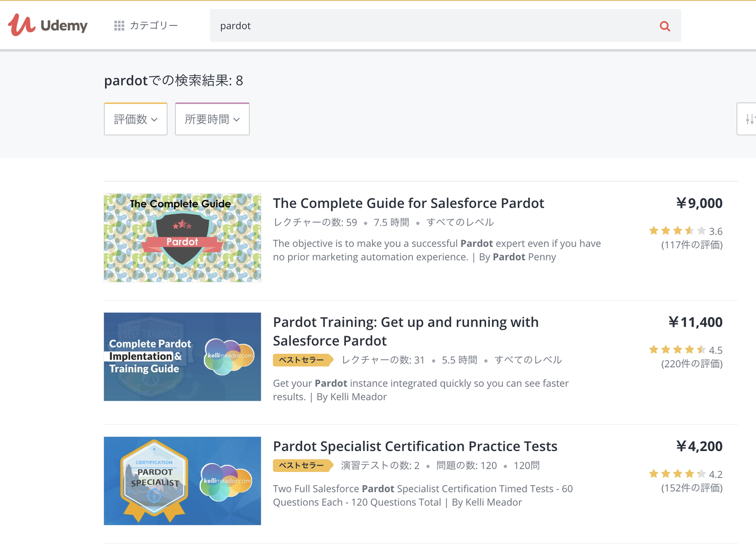The width and height of the screenshot is (756, 546).
Task: Expand the 評価数 ratings dropdown
Action: pyautogui.click(x=135, y=119)
